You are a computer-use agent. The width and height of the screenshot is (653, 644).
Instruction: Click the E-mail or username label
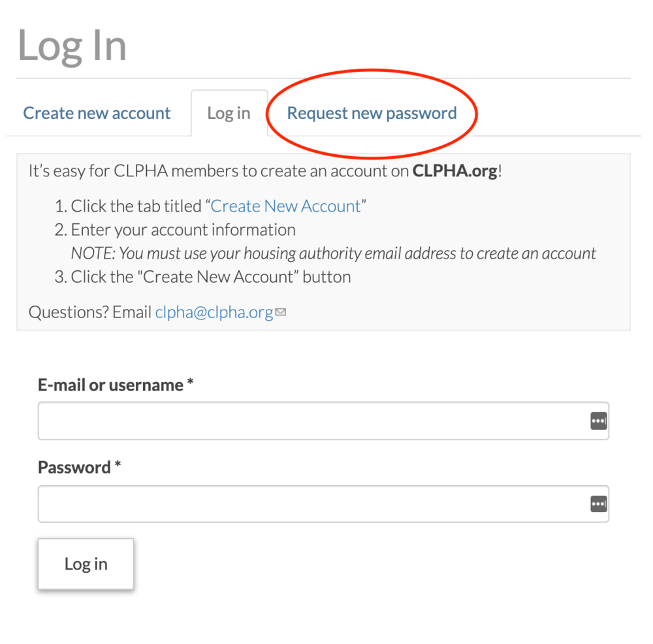coord(110,385)
